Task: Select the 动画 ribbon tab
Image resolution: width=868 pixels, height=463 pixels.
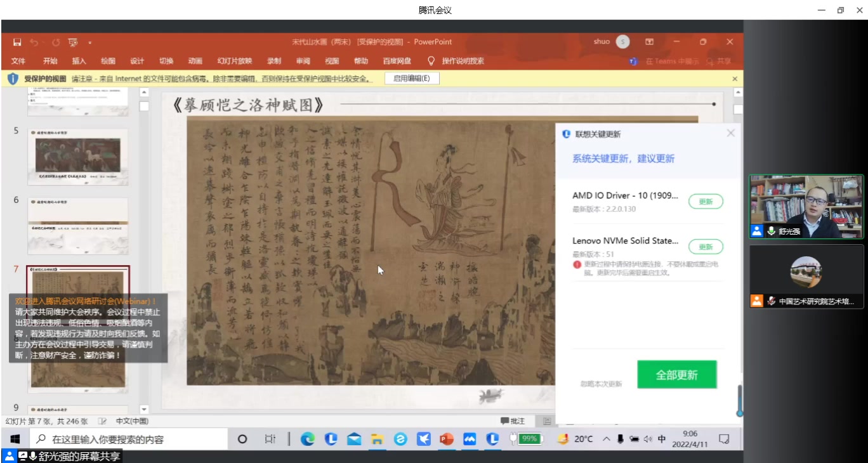Action: point(195,61)
